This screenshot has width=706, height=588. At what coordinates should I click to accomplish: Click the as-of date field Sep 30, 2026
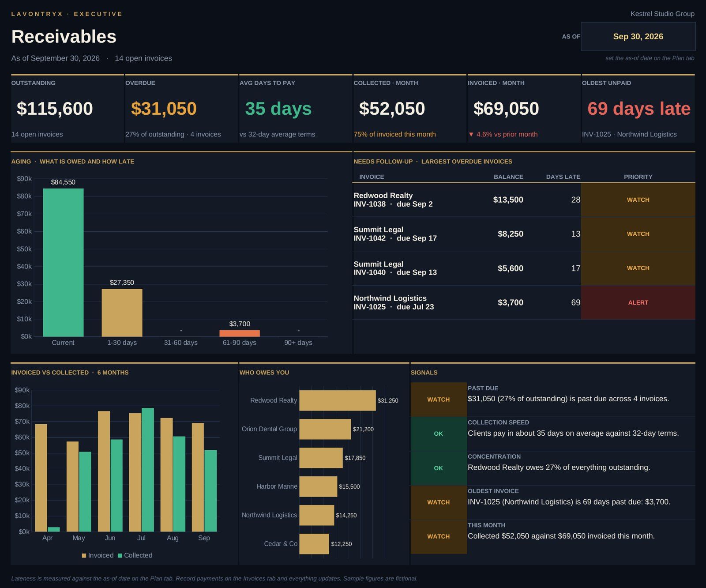click(638, 37)
